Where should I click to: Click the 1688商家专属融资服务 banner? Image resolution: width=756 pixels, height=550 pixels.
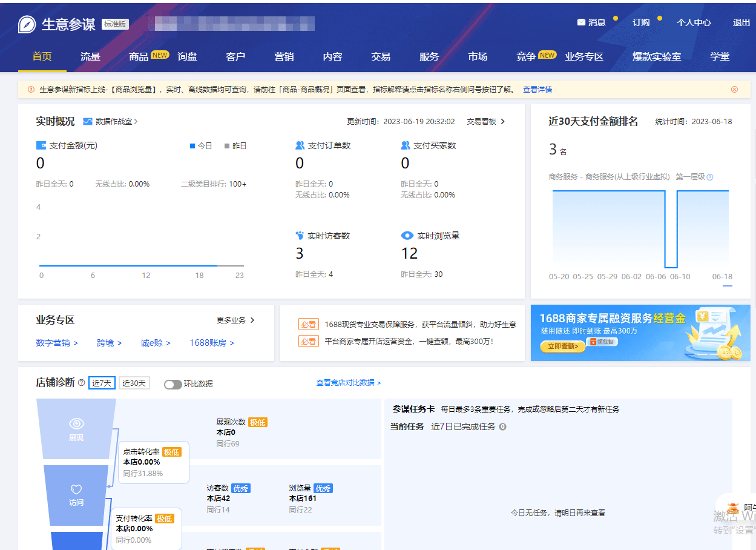(640, 333)
